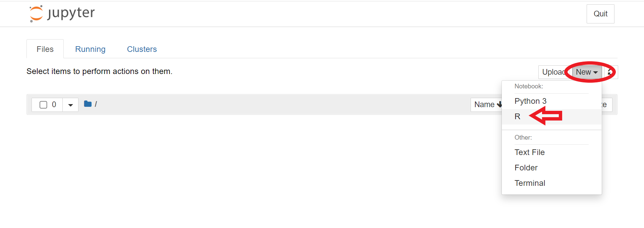Click the Jupyter logo
Viewport: 644px width, 228px height.
coord(62,14)
